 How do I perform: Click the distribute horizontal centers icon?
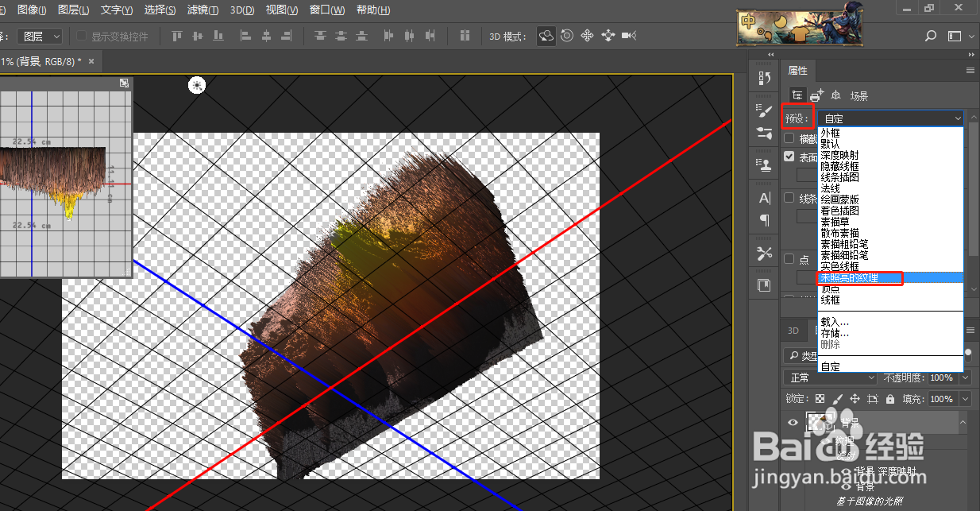(410, 36)
